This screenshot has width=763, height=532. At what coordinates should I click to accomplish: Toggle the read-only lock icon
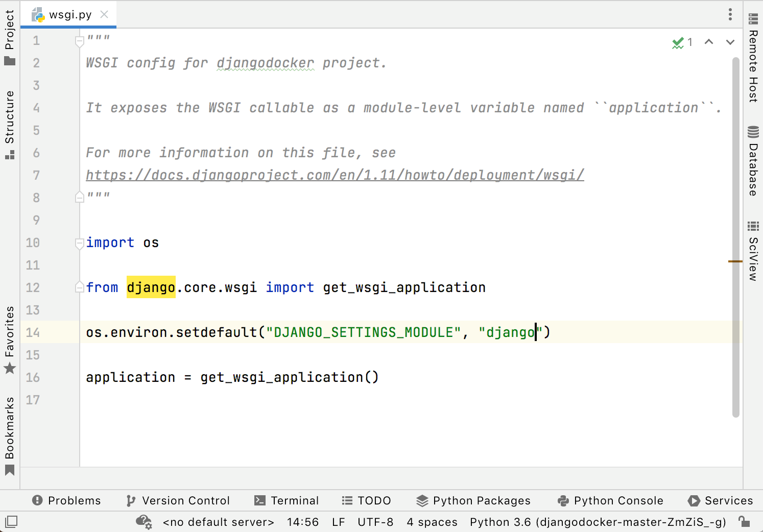click(x=744, y=522)
